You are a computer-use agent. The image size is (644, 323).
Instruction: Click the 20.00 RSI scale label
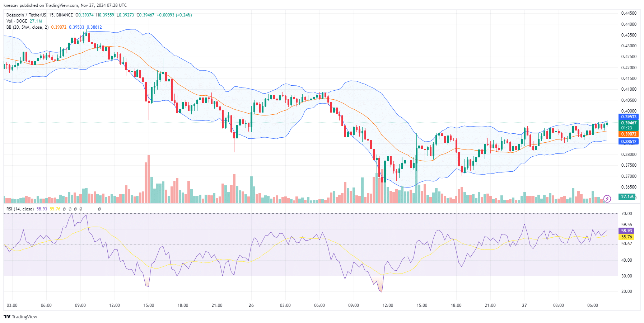point(626,291)
